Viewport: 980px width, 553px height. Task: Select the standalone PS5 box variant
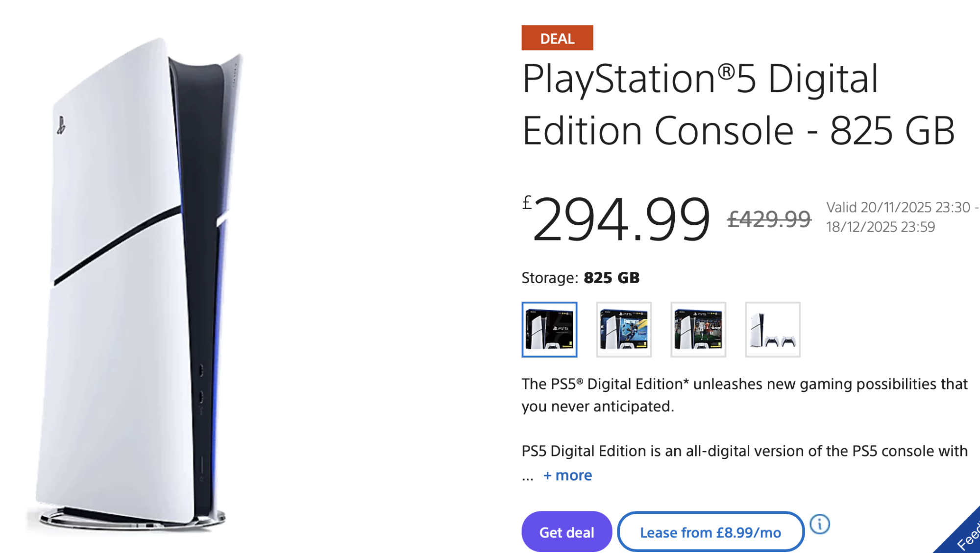pos(549,329)
